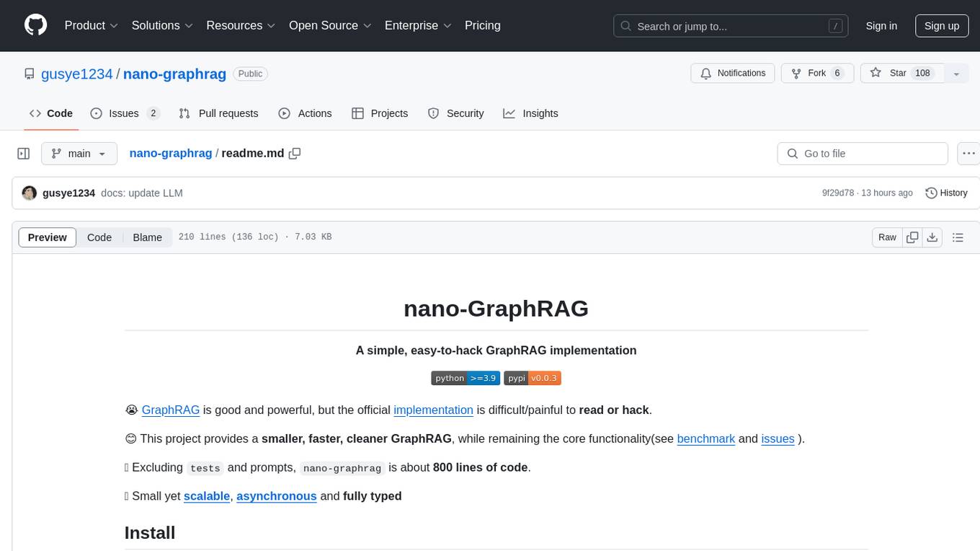Focus the Search or jump to field
This screenshot has width=980, height=551.
(732, 26)
